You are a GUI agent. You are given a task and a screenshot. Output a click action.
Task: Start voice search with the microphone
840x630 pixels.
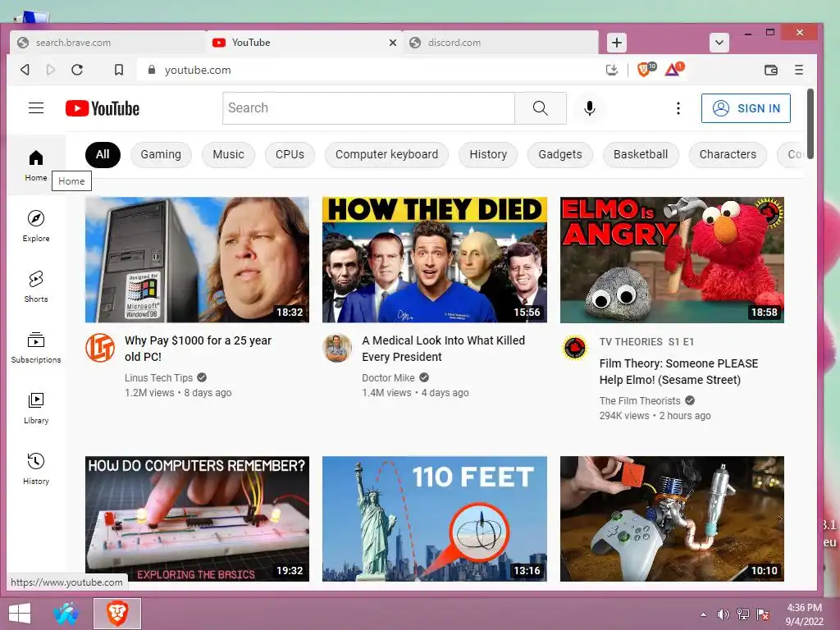[x=589, y=108]
